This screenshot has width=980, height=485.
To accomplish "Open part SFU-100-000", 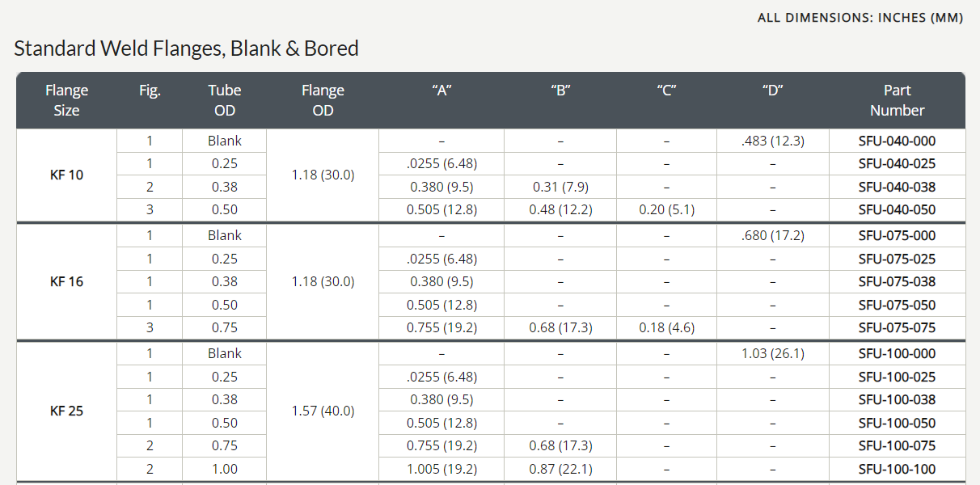I will 897,353.
